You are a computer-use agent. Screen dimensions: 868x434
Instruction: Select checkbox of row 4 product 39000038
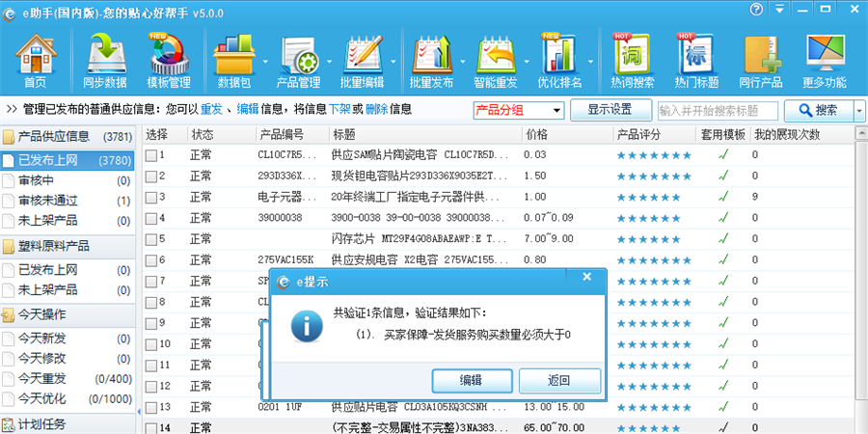pyautogui.click(x=151, y=218)
